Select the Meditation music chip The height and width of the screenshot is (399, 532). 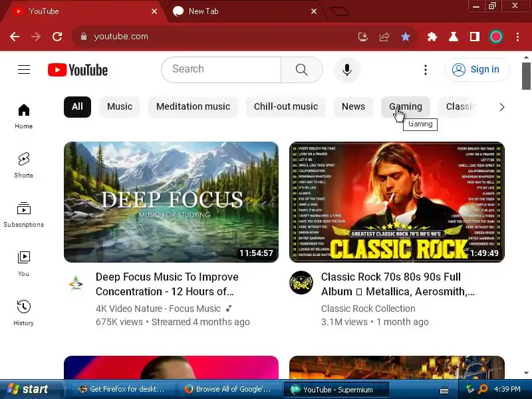coord(193,107)
